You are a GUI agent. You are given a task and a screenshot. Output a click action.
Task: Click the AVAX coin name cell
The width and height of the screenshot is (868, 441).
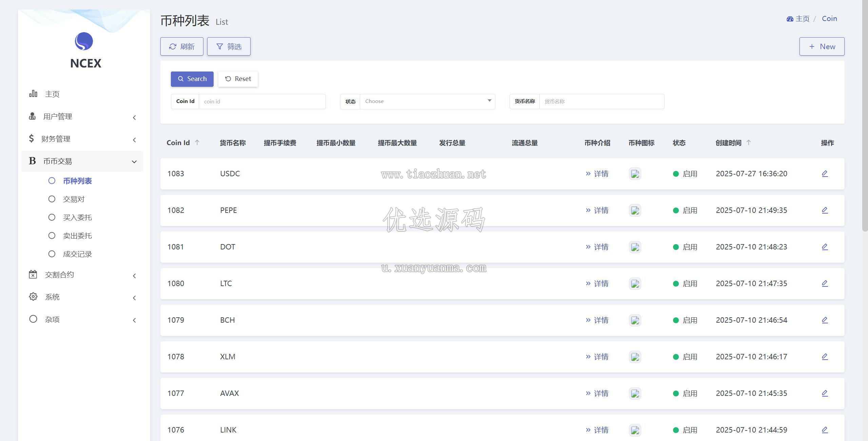click(x=230, y=393)
